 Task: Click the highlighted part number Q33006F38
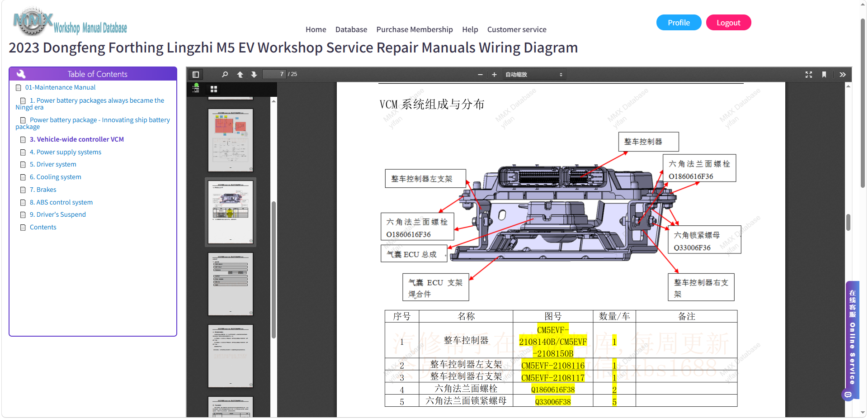553,402
